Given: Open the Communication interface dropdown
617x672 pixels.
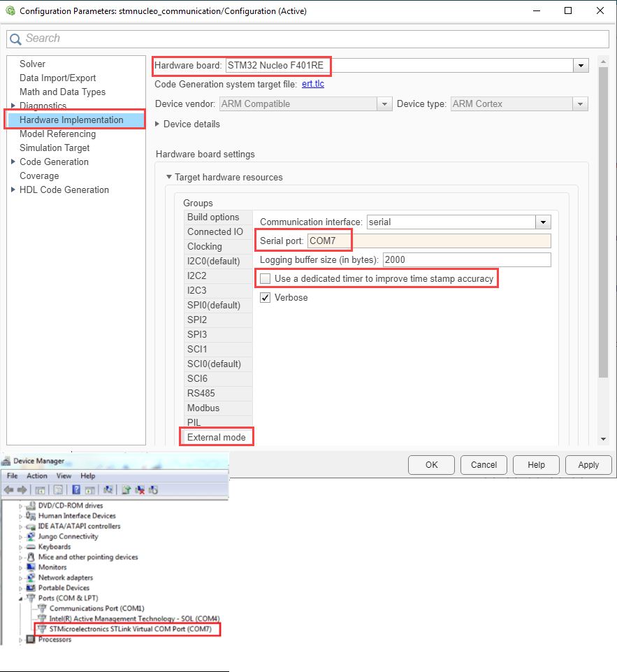Looking at the screenshot, I should tap(543, 222).
